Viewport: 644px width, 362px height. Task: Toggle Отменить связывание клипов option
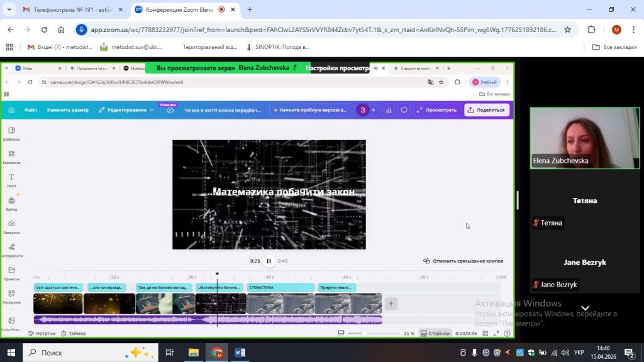coord(463,261)
